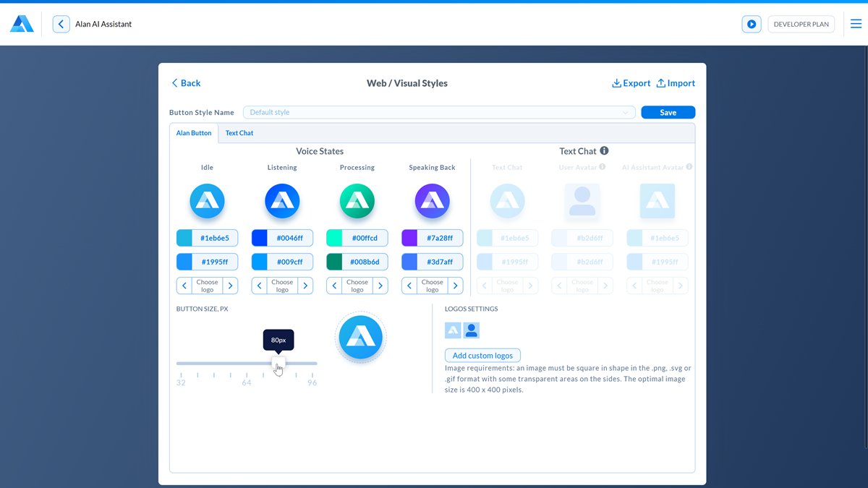Click Add custom logos button
The height and width of the screenshot is (488, 868).
(x=482, y=356)
